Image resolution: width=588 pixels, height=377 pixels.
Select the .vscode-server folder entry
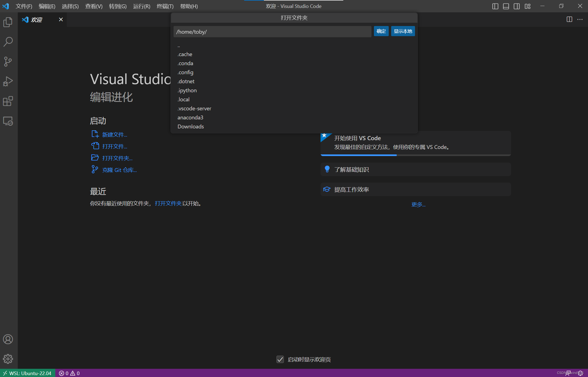[x=294, y=108]
